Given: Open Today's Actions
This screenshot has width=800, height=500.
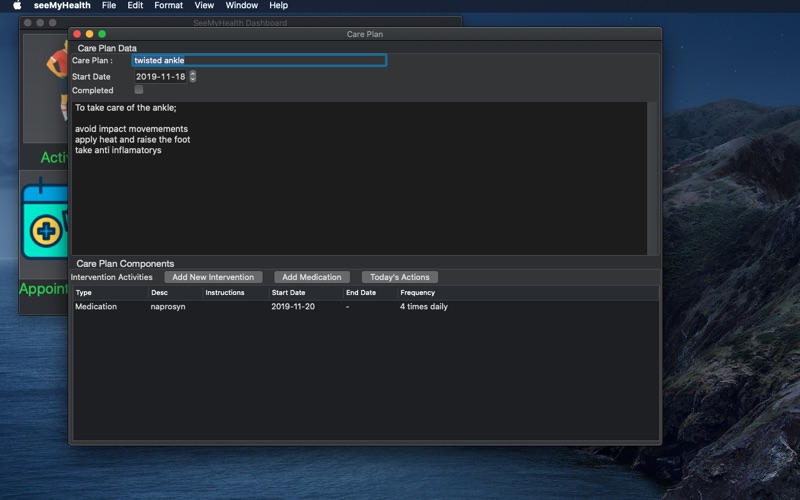Looking at the screenshot, I should coord(400,277).
